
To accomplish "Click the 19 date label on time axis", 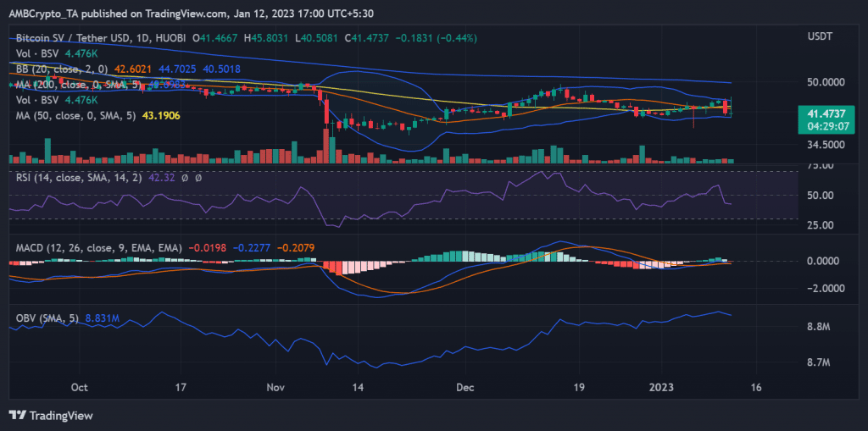I will click(581, 388).
